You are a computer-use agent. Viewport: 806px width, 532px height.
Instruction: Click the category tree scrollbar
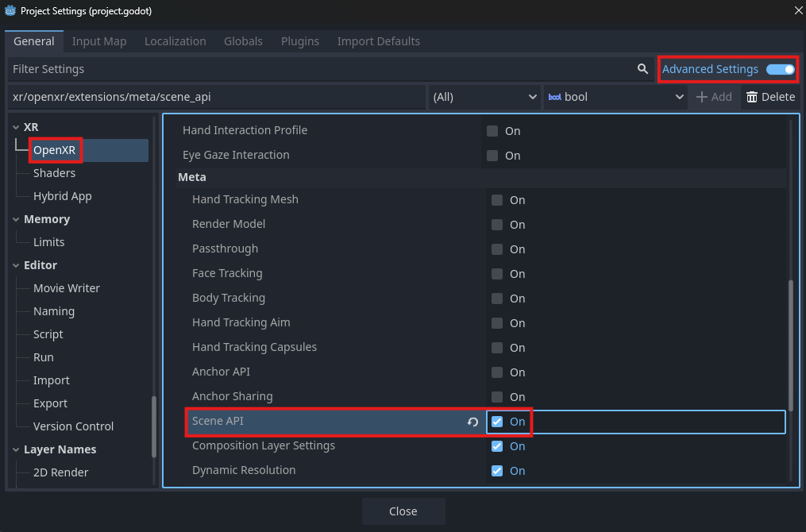(x=154, y=426)
